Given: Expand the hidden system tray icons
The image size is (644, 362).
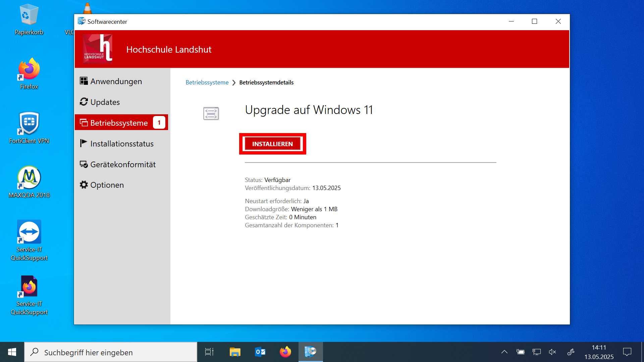Looking at the screenshot, I should click(x=504, y=352).
